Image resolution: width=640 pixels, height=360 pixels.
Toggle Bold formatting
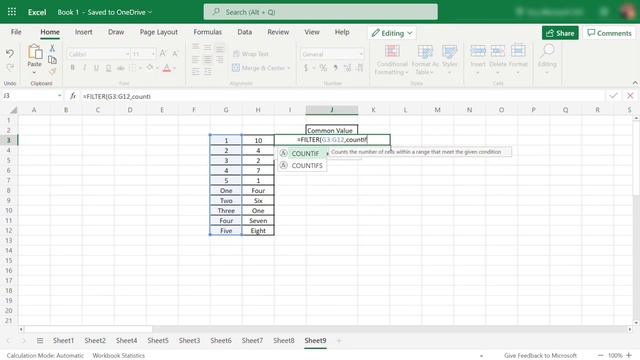73,68
